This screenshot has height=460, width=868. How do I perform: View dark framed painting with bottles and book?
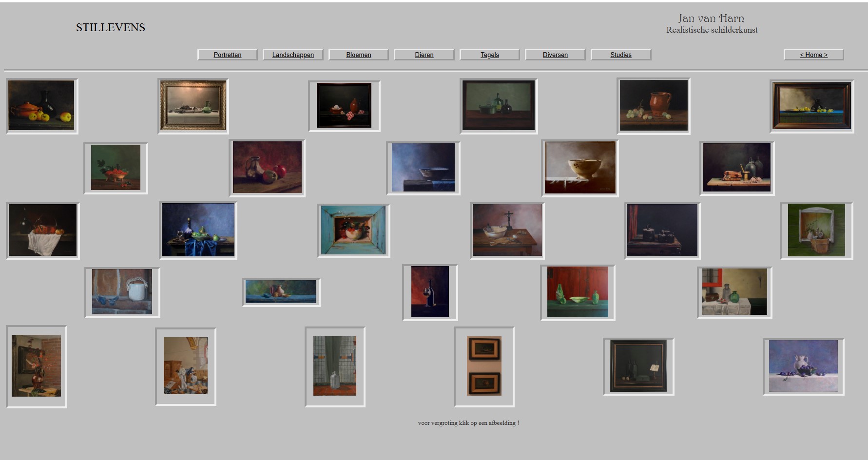(638, 366)
